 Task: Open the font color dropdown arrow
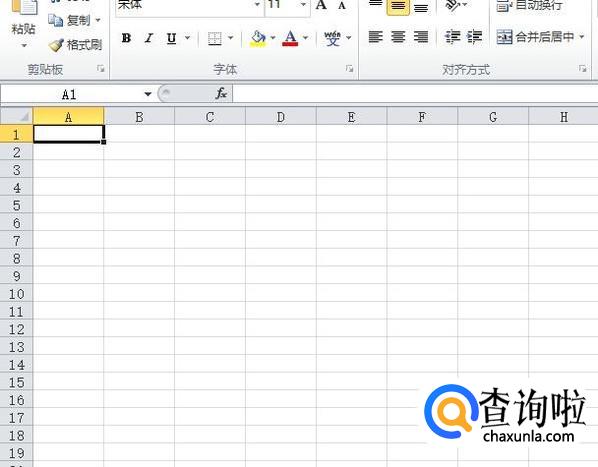[x=305, y=38]
